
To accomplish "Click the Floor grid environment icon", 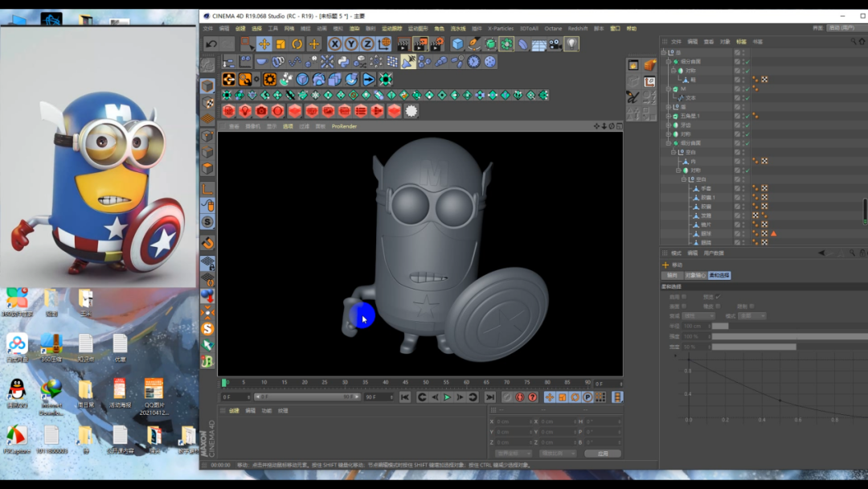I will pyautogui.click(x=538, y=43).
